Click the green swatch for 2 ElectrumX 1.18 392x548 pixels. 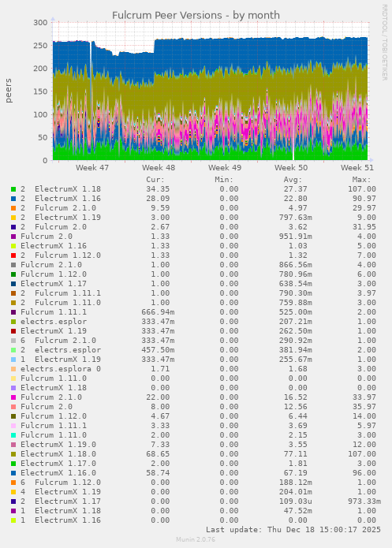[x=13, y=189]
